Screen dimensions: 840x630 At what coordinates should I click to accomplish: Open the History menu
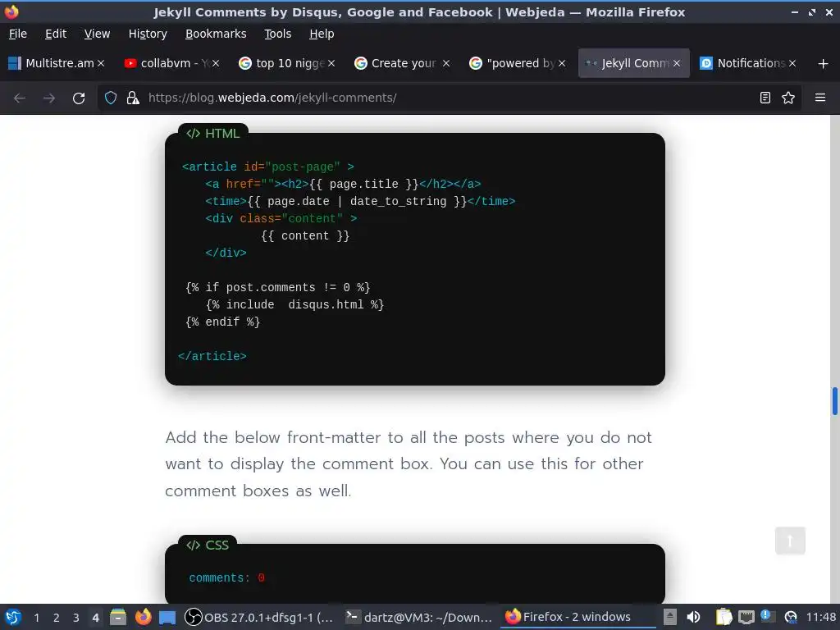coord(148,34)
